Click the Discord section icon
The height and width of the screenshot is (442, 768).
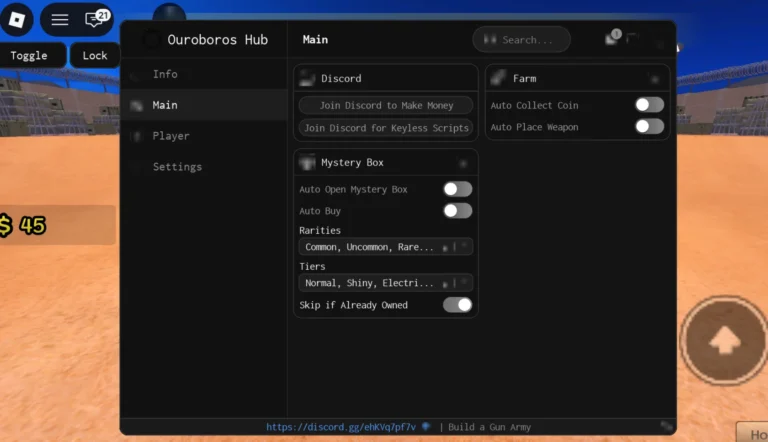[x=307, y=78]
